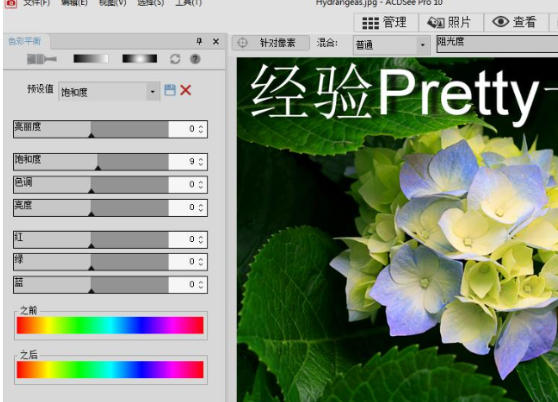Click the 亮丽度 value stepper arrows

click(201, 129)
